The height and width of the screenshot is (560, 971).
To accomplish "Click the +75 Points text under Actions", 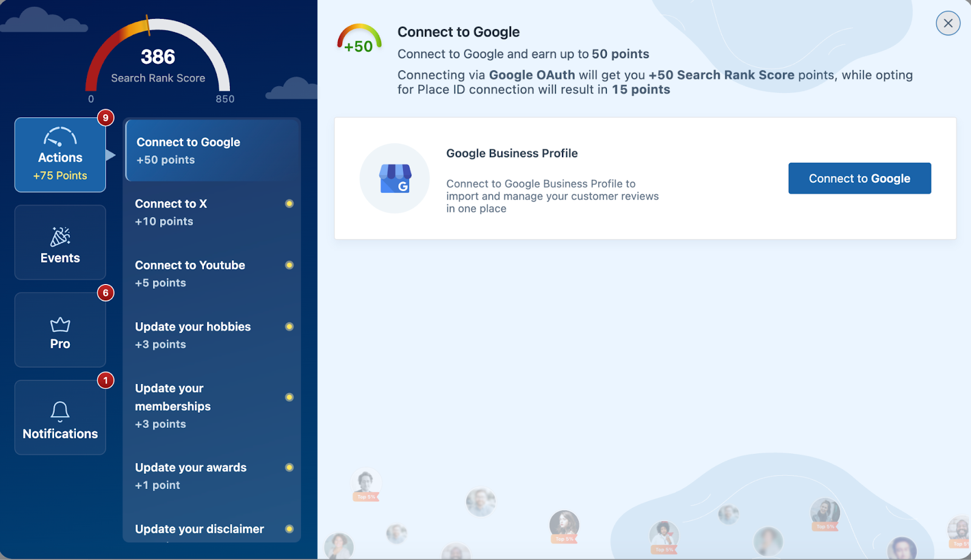I will click(x=60, y=175).
